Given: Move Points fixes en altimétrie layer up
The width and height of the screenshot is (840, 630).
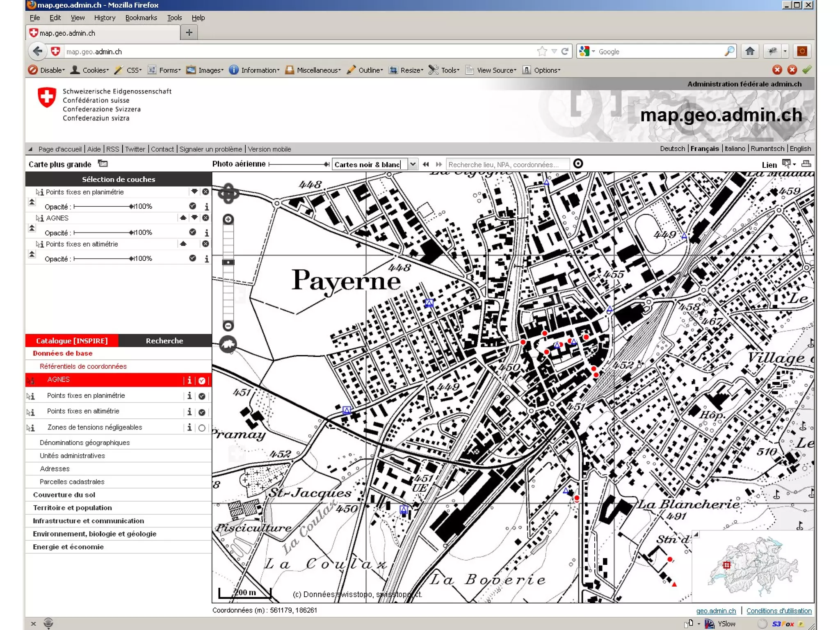Looking at the screenshot, I should 183,244.
